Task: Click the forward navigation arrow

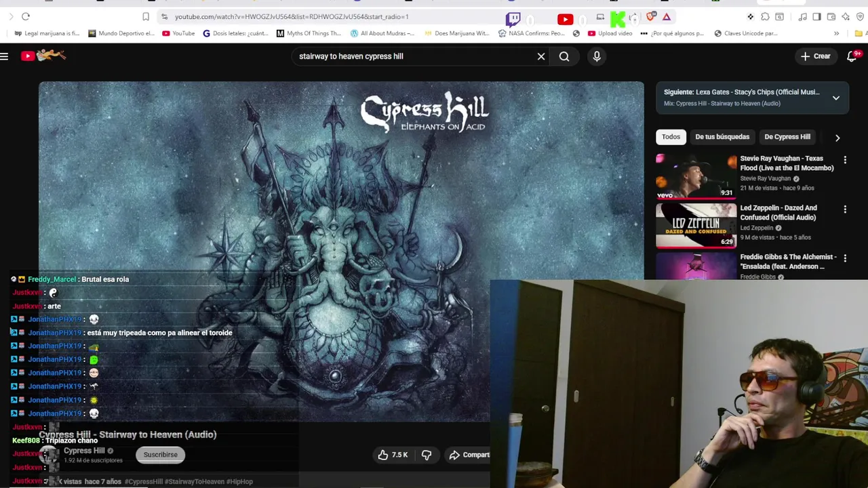Action: coord(11,16)
